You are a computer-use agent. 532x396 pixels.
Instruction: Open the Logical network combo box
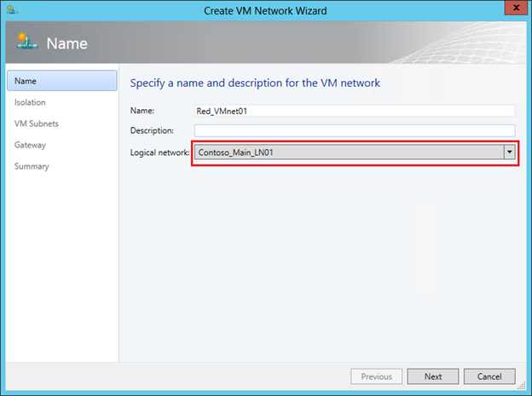[355, 152]
